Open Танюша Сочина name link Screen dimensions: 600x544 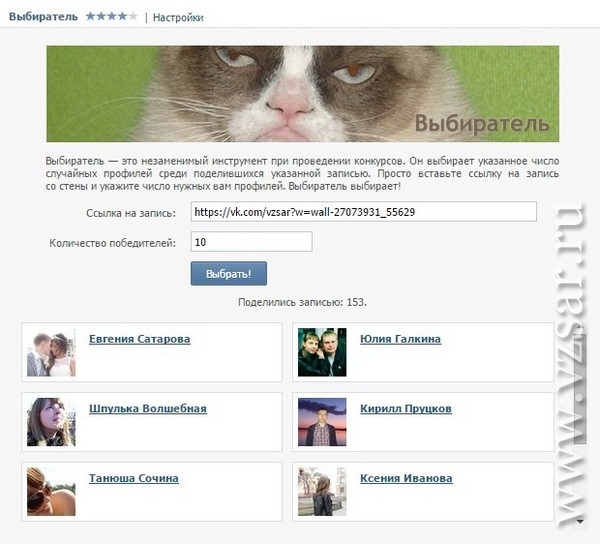[134, 478]
